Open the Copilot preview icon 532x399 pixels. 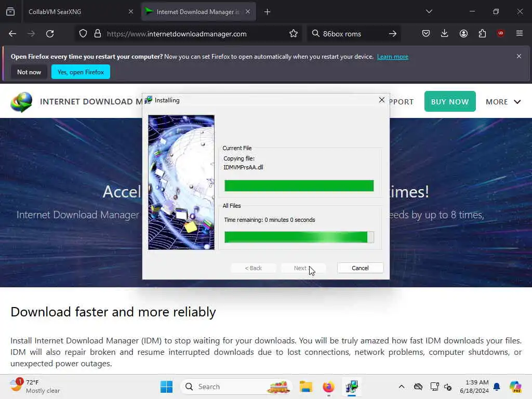[x=515, y=387]
